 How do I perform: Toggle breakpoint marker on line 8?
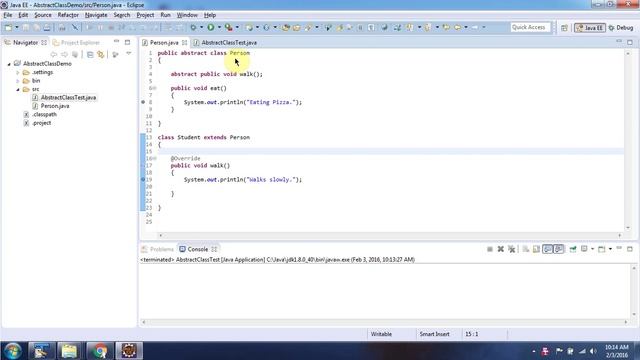click(143, 102)
